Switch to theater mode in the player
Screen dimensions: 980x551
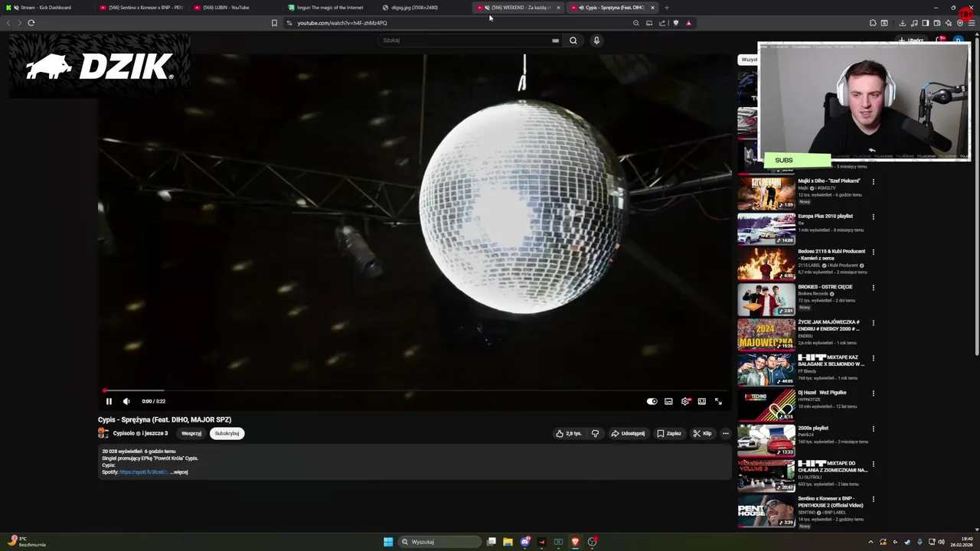[x=701, y=401]
